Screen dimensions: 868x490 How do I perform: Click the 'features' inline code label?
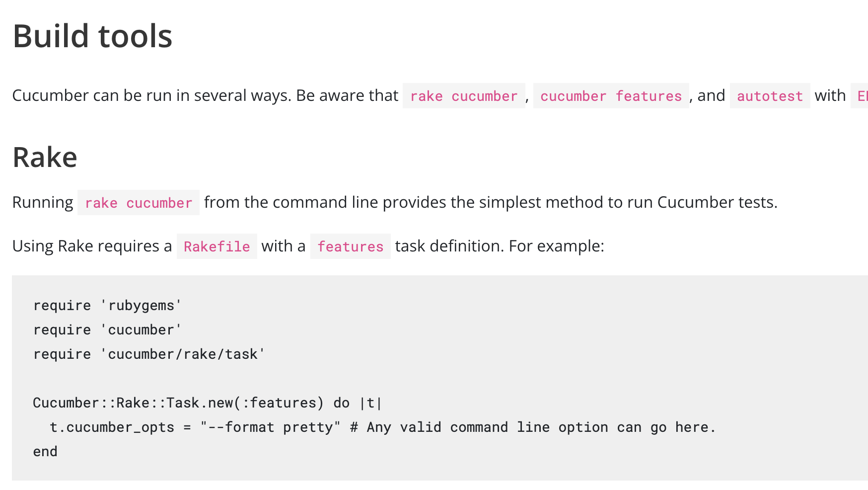[351, 246]
